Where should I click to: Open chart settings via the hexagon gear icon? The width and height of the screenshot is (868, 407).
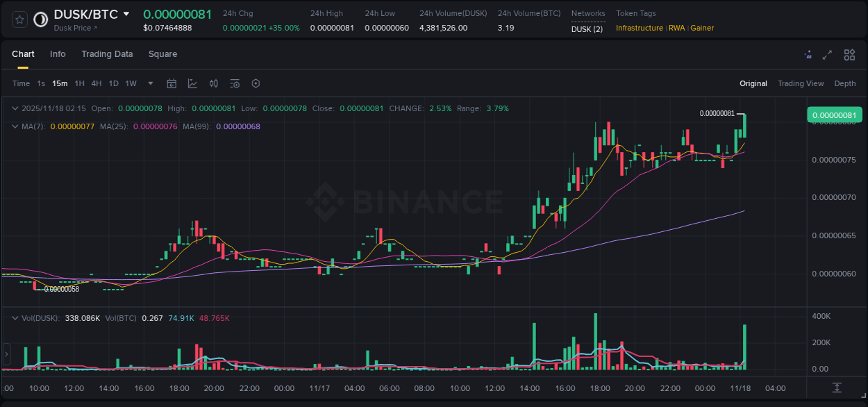tap(256, 83)
